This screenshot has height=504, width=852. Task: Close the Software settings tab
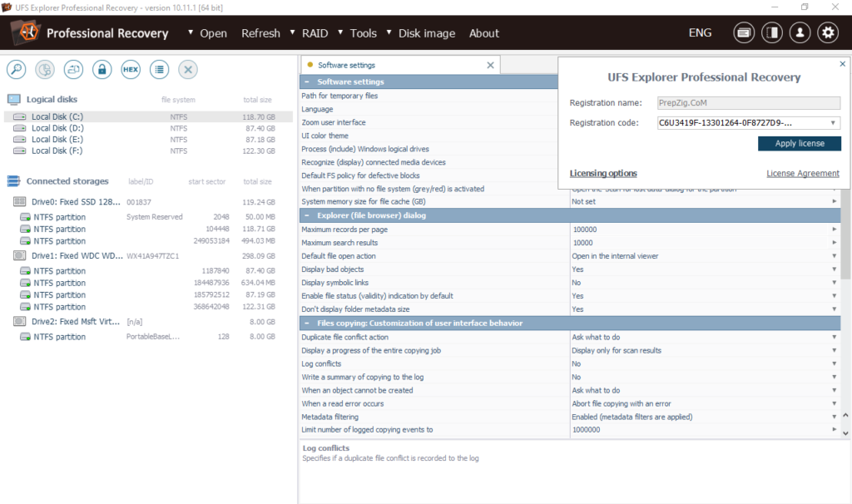[x=490, y=65]
